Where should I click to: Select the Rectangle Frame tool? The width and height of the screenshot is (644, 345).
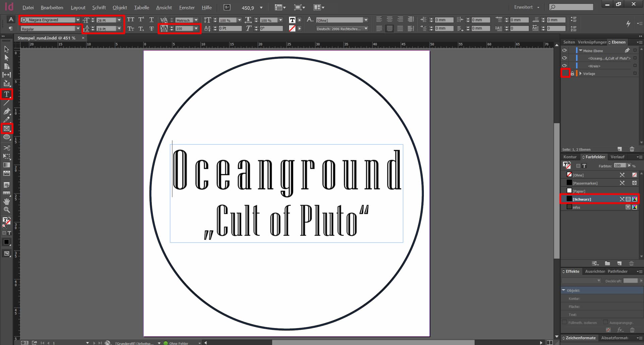(x=6, y=129)
